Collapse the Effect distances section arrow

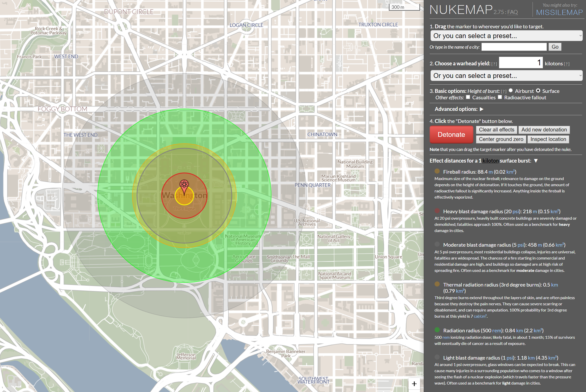[536, 161]
